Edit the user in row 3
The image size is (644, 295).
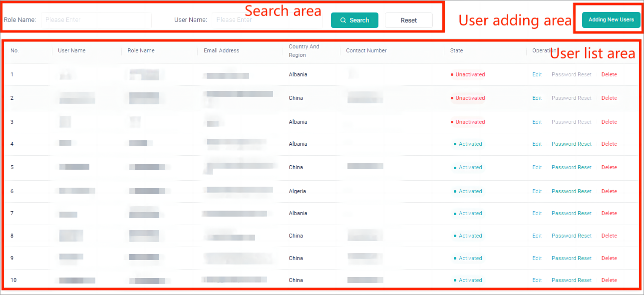(x=537, y=122)
